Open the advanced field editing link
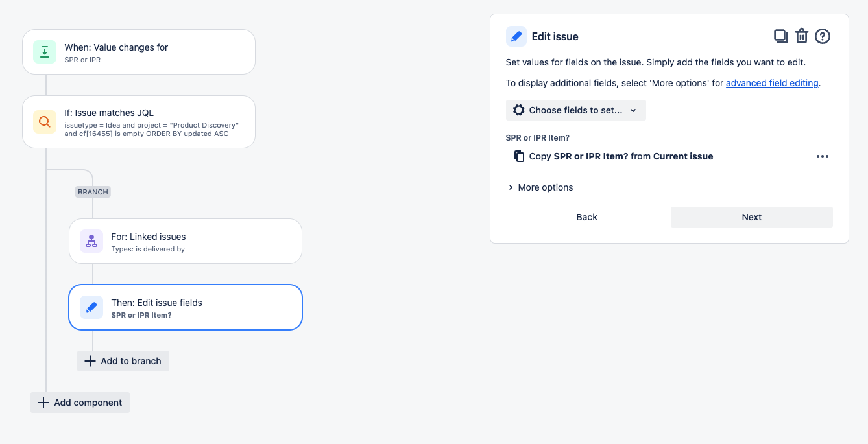 click(x=772, y=83)
